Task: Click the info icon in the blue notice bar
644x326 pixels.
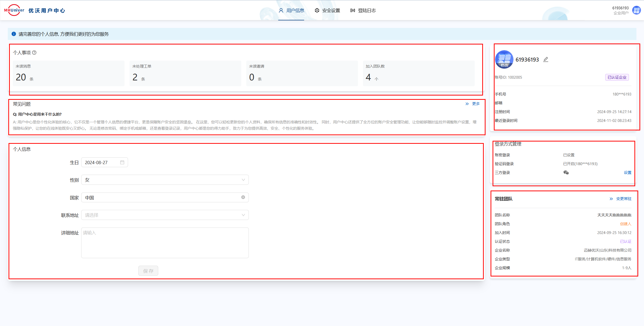Action: (14, 34)
